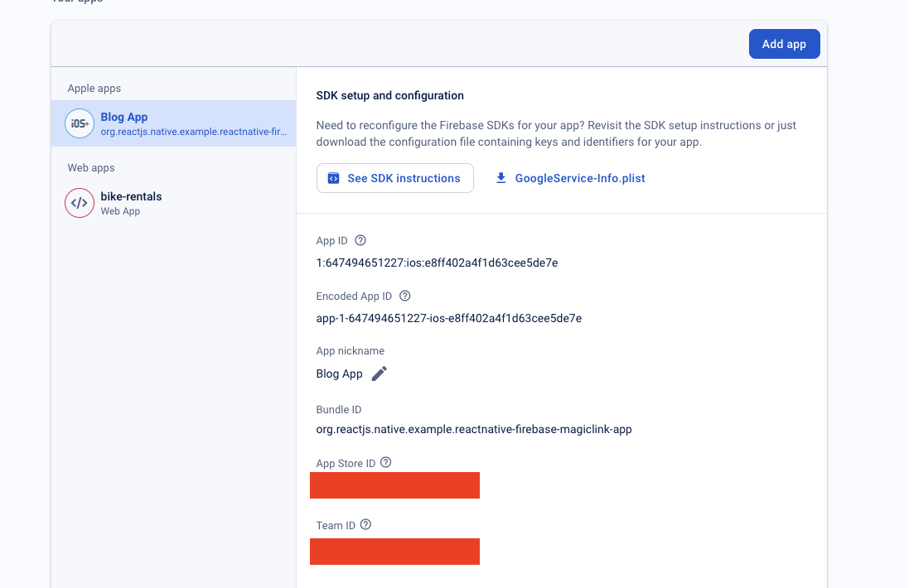Image resolution: width=909 pixels, height=588 pixels.
Task: Open the Encoded App ID help icon
Action: pyautogui.click(x=404, y=296)
